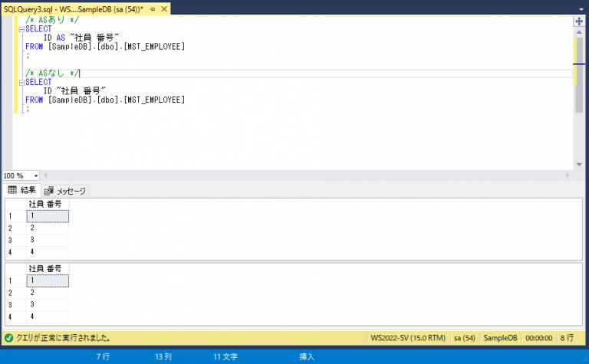Viewport: 589px width, 364px height.
Task: Click the green query success status icon
Action: [x=8, y=337]
